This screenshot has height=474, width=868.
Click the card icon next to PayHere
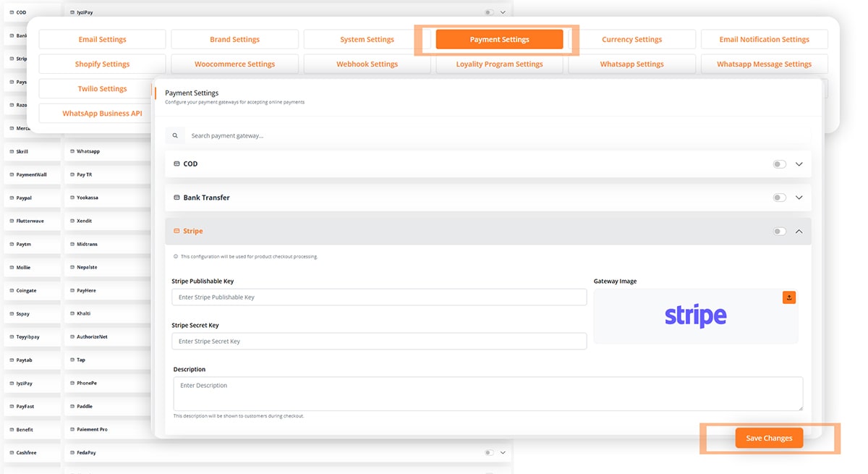[x=72, y=290]
